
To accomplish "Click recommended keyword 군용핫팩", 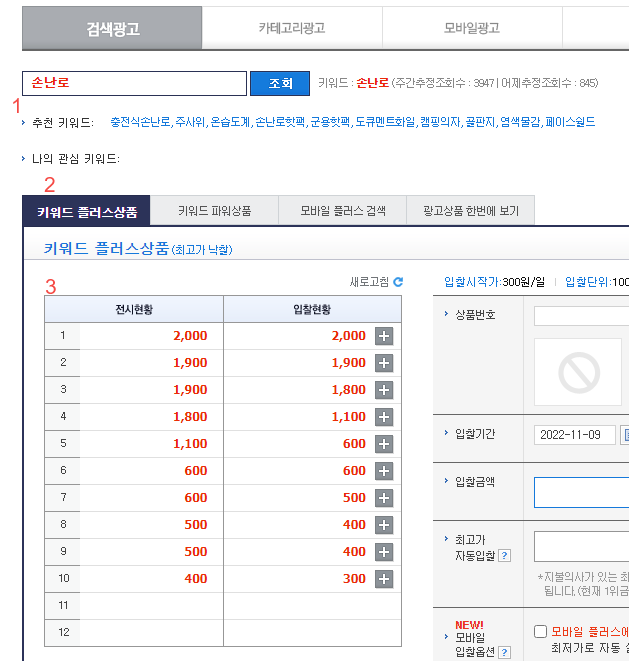I will [x=330, y=122].
